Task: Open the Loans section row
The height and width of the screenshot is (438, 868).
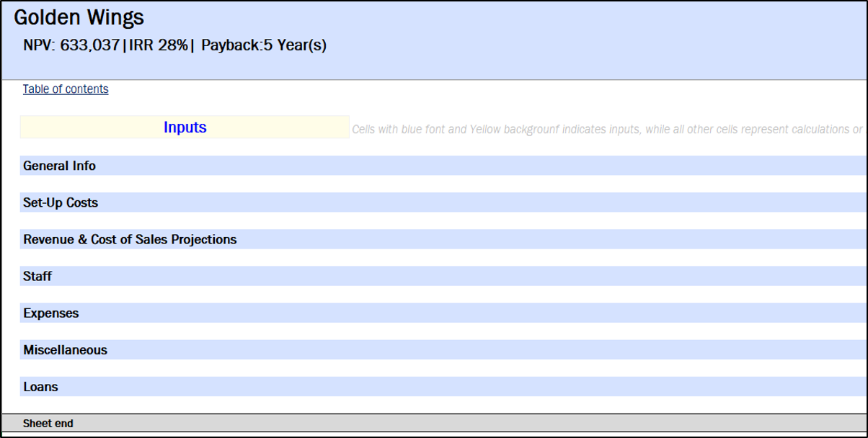Action: pos(40,387)
